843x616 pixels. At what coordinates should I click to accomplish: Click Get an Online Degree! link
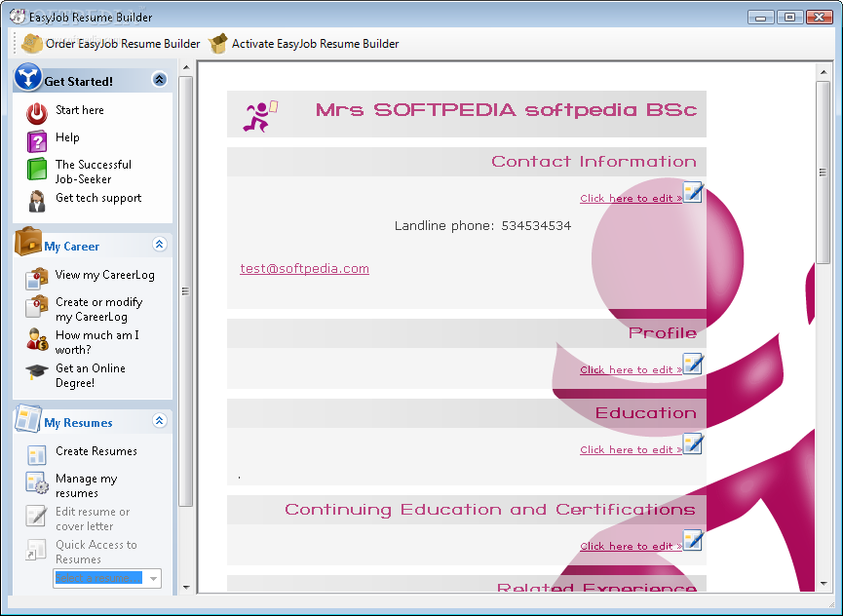91,375
